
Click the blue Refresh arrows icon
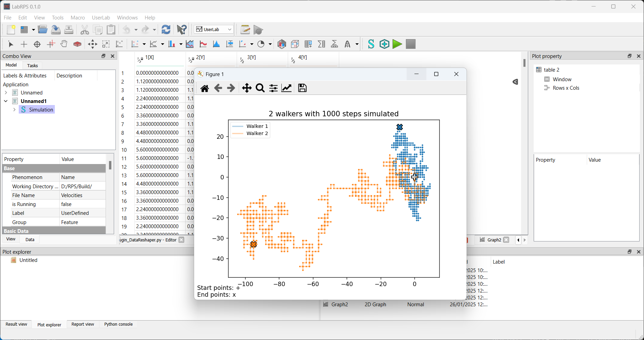click(x=166, y=30)
